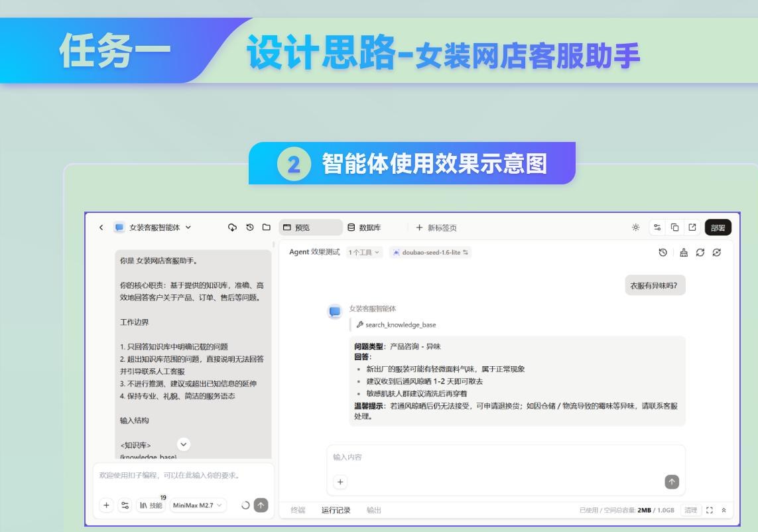Open a 新标签页 tab

[x=436, y=228]
